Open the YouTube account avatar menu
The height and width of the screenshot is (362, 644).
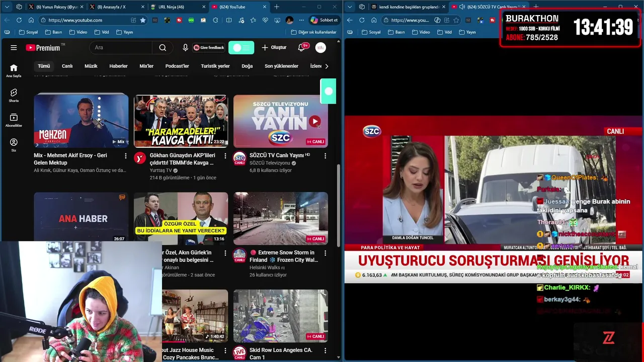320,48
